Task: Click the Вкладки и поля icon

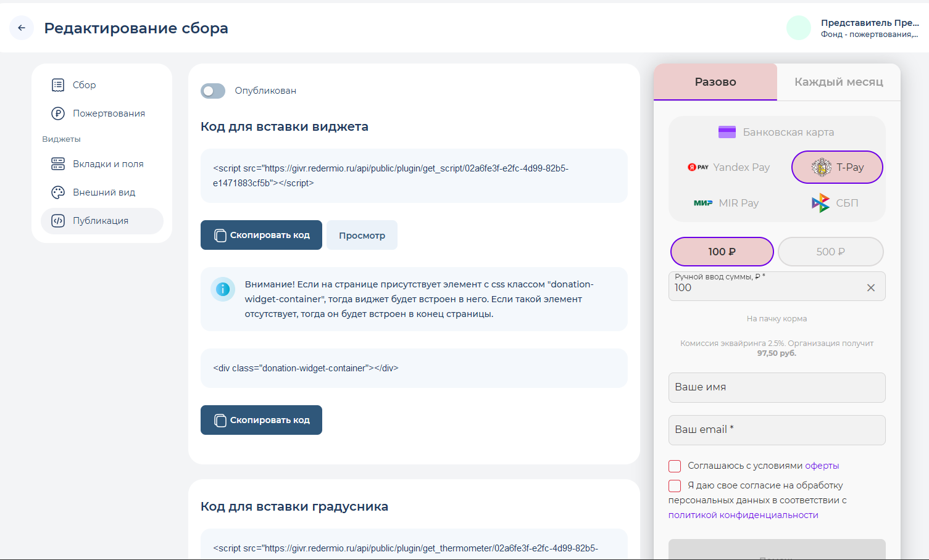Action: pos(58,164)
